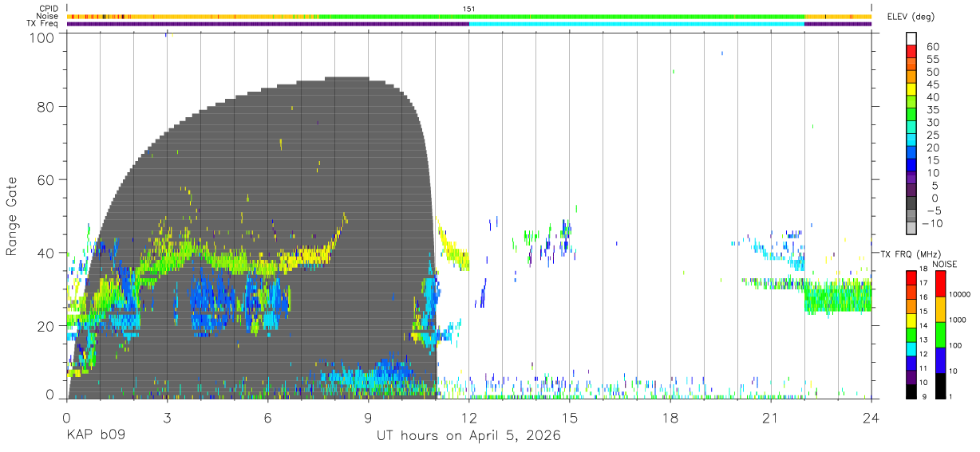Click the ELEV (deg) colorbar title

[911, 17]
